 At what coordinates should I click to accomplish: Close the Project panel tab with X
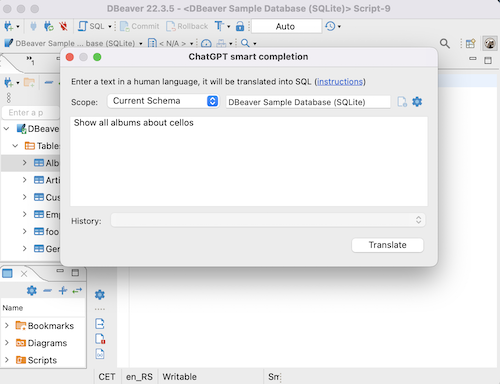[24, 274]
